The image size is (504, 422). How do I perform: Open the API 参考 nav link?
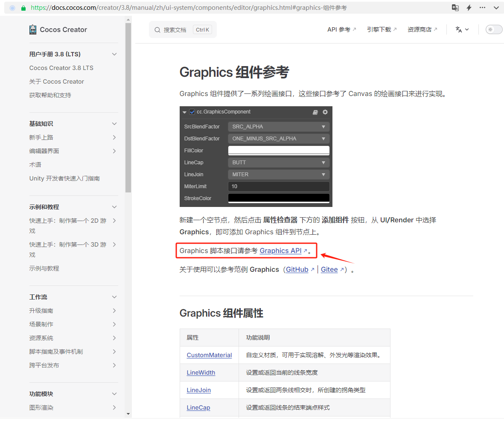point(342,29)
